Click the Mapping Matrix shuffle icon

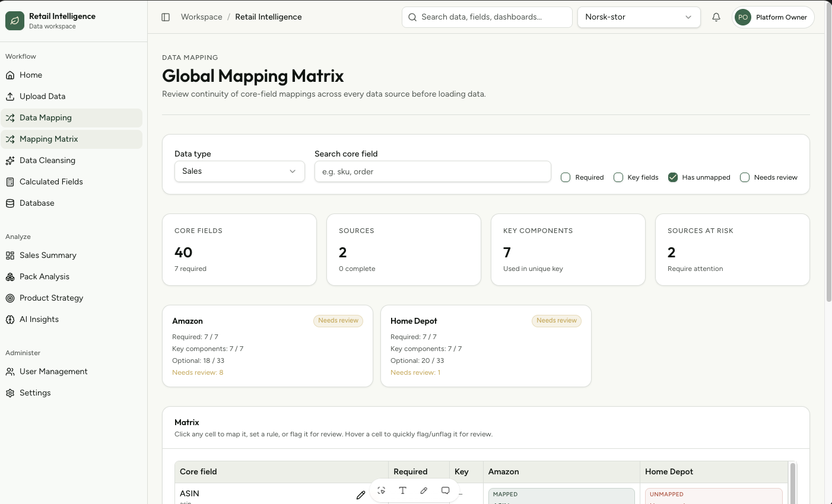pos(10,139)
